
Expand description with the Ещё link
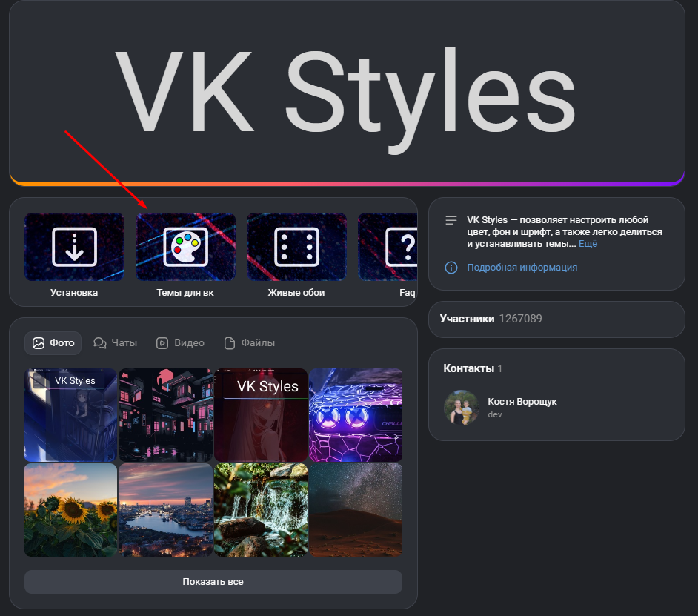[588, 244]
